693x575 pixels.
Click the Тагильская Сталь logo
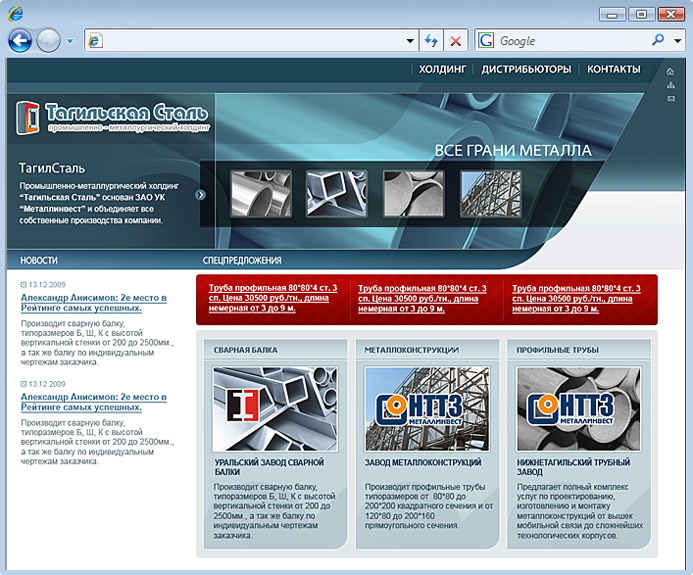(x=112, y=117)
